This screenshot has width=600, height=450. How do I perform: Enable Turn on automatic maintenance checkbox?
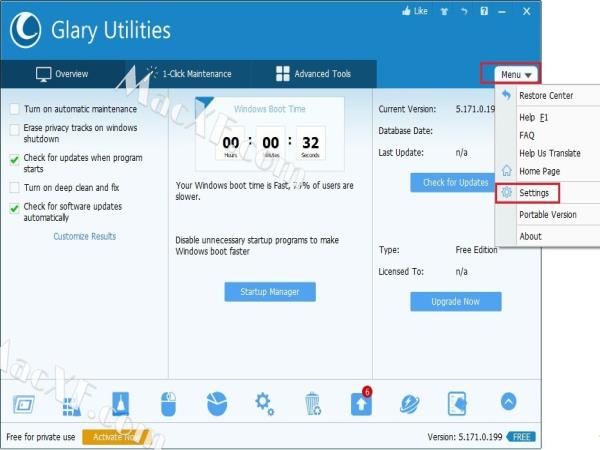[x=15, y=109]
